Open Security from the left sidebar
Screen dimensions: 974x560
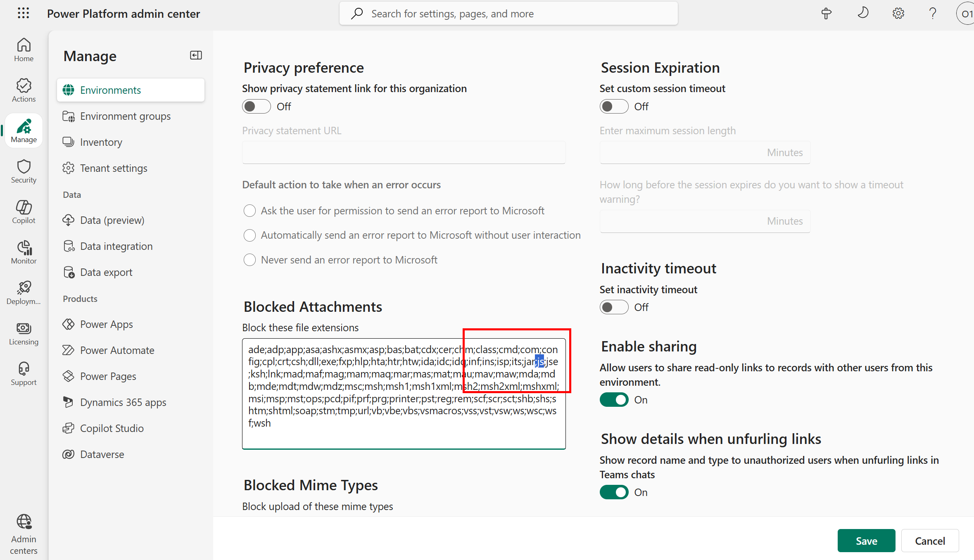(24, 171)
